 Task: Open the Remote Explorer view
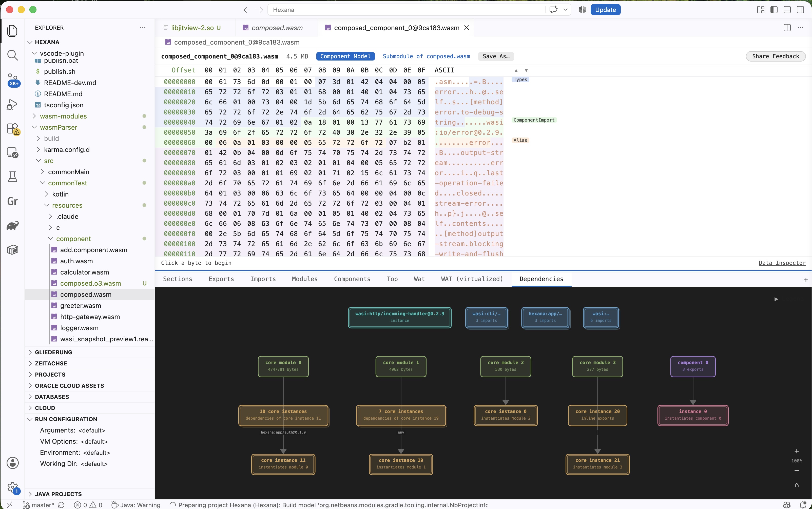pos(12,153)
